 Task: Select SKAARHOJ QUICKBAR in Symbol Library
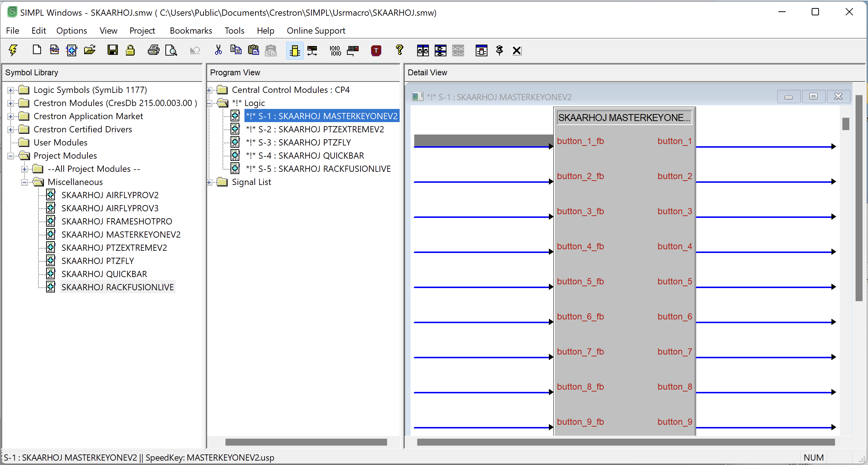click(x=104, y=274)
